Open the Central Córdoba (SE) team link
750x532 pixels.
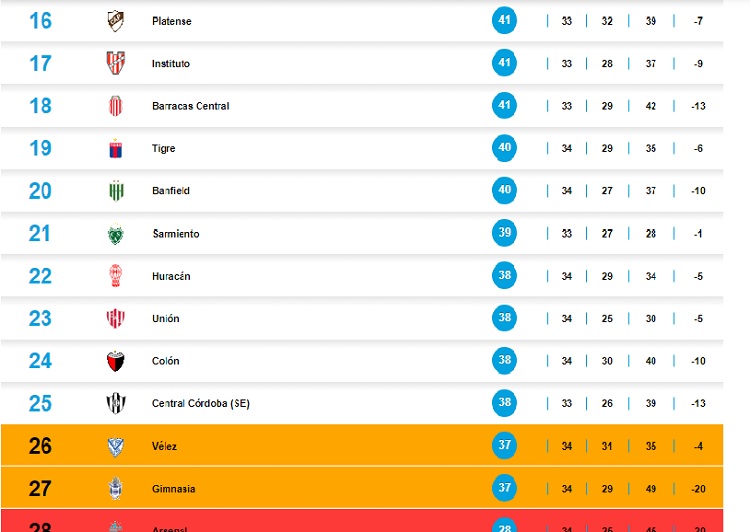click(200, 404)
